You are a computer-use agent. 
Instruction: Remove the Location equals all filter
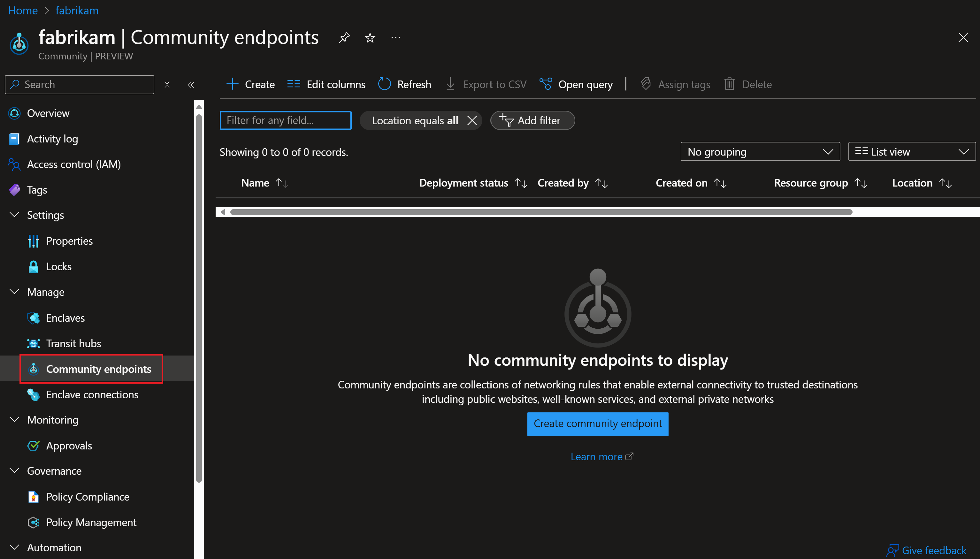(x=472, y=120)
